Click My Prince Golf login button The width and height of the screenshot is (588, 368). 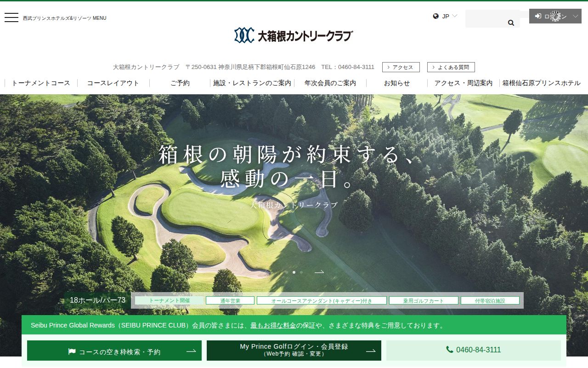point(294,351)
